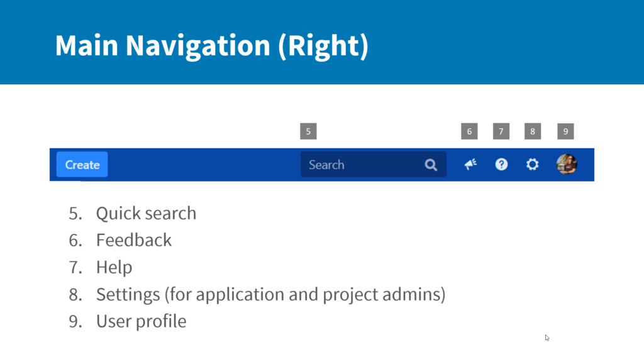Screen dimensions: 644x362
Task: Open the user profile avatar menu
Action: tap(567, 164)
